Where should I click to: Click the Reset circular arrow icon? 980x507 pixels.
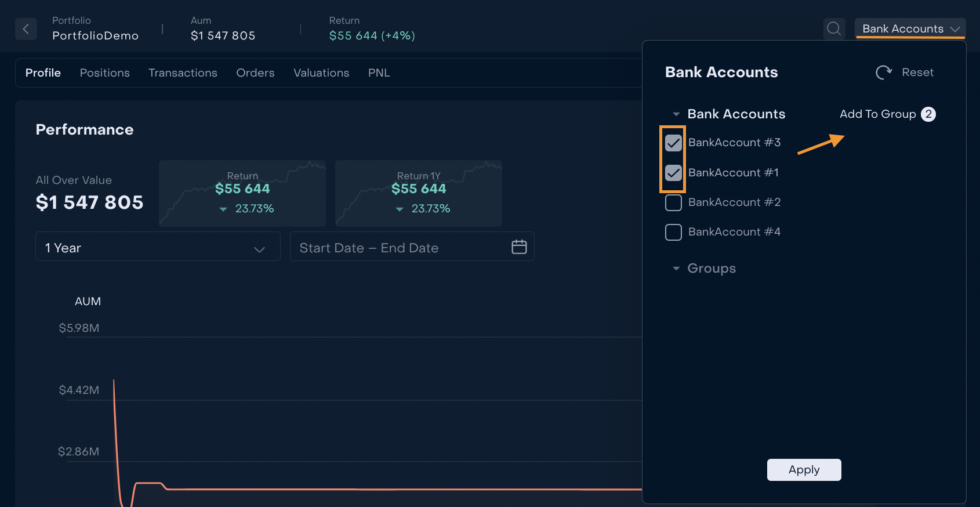[883, 73]
